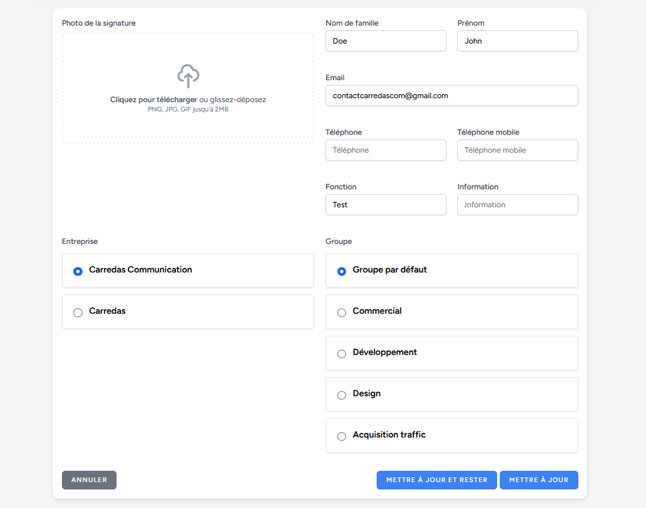Viewport: 646px width, 508px height.
Task: Choose the Acquisition traffic group
Action: pos(342,436)
